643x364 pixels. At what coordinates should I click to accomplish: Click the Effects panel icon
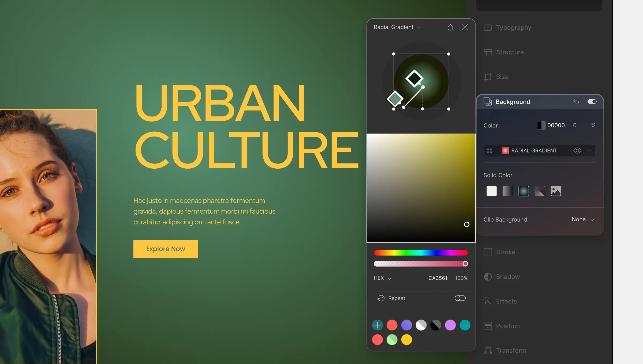click(487, 301)
